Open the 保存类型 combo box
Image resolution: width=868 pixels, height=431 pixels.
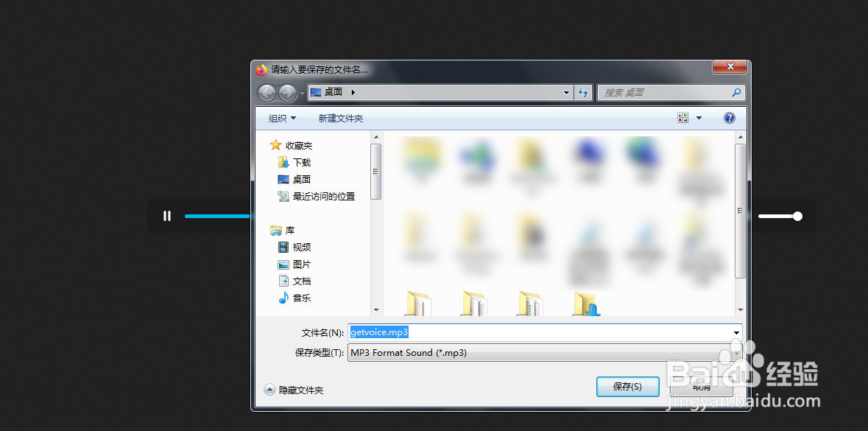tap(545, 352)
